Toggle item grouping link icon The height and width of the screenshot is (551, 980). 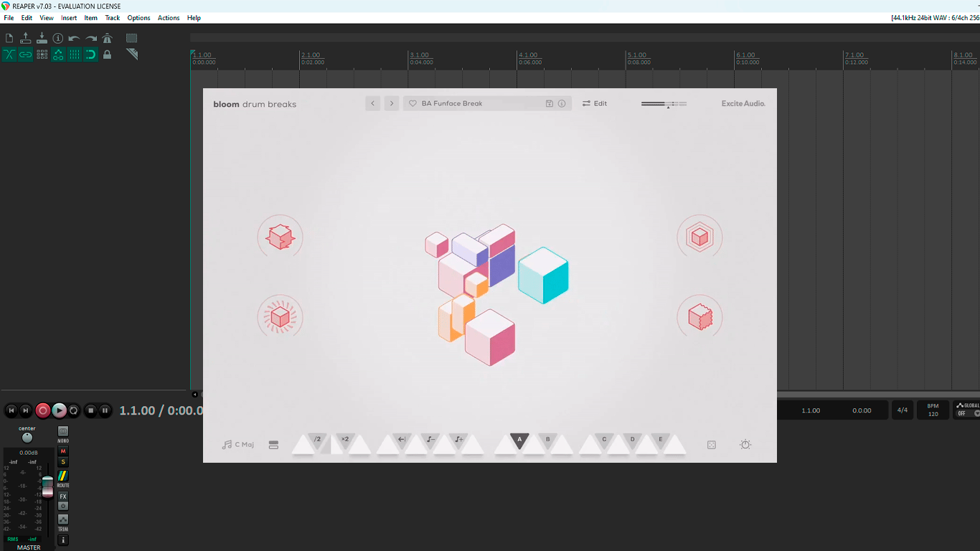pos(26,55)
